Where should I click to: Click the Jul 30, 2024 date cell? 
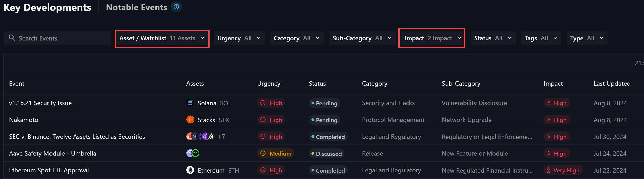610,137
